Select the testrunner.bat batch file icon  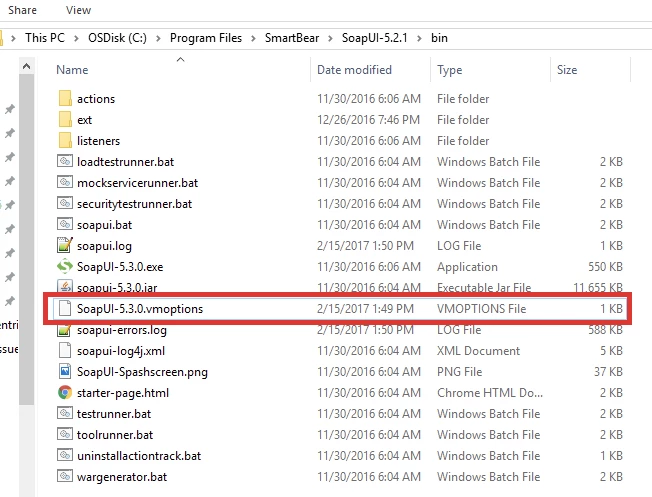65,413
